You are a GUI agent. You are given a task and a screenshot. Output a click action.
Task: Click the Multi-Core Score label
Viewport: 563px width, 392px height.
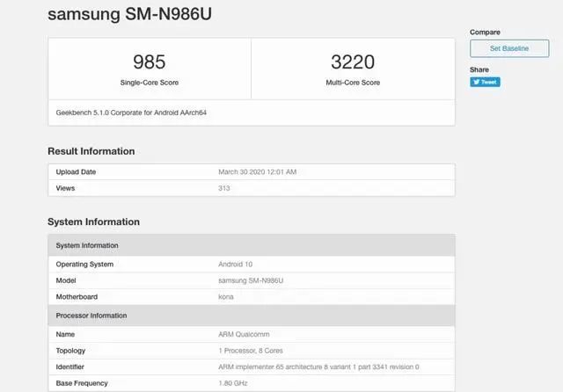tap(353, 83)
